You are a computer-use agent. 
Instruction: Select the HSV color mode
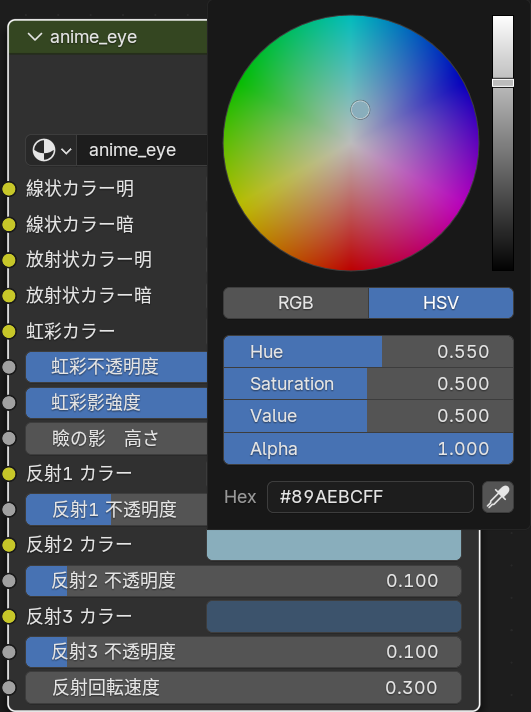coord(441,303)
